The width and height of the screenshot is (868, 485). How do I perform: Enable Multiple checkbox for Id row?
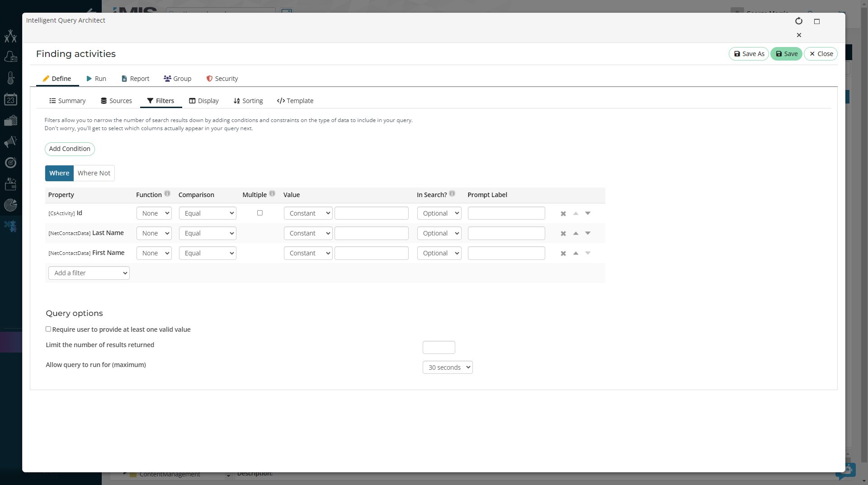pos(260,213)
